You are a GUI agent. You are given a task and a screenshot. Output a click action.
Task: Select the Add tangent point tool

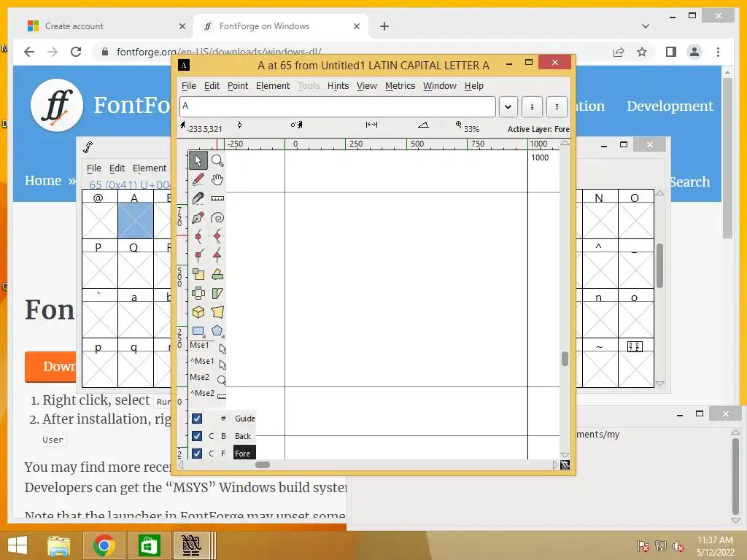coord(217,255)
